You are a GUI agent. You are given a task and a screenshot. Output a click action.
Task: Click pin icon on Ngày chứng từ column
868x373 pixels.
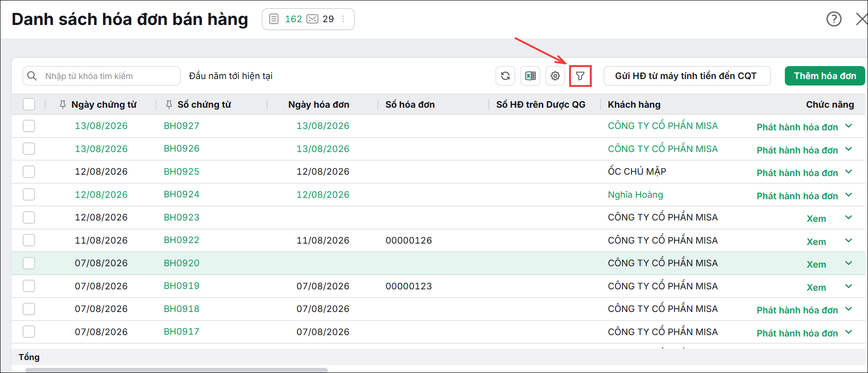(x=63, y=104)
